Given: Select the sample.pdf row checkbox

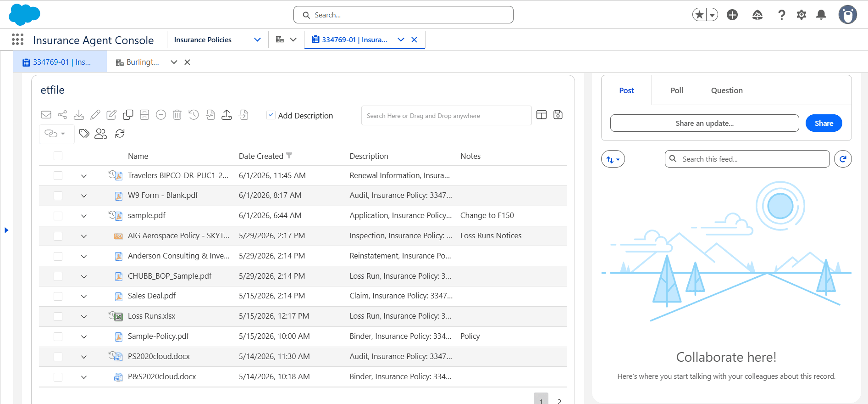Looking at the screenshot, I should (58, 216).
